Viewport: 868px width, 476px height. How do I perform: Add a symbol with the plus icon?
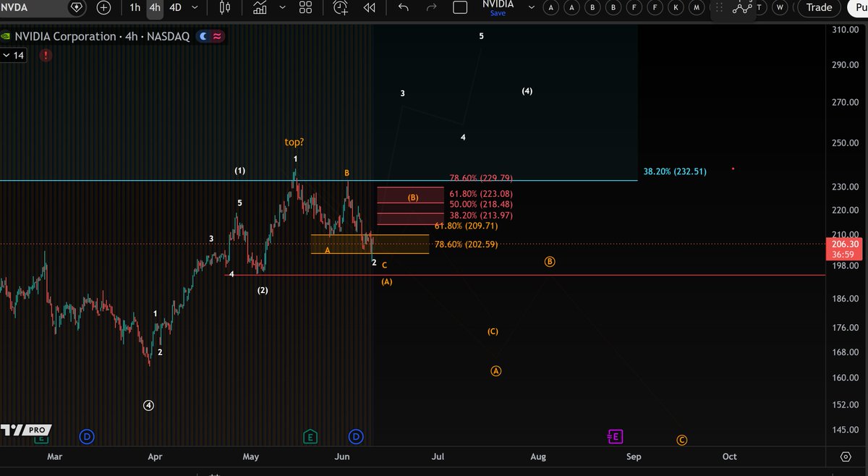pyautogui.click(x=103, y=7)
